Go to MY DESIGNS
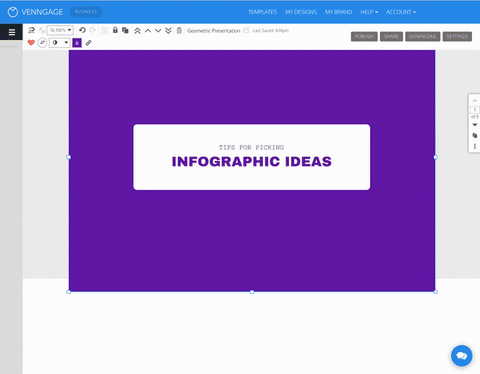The height and width of the screenshot is (374, 480). tap(301, 12)
